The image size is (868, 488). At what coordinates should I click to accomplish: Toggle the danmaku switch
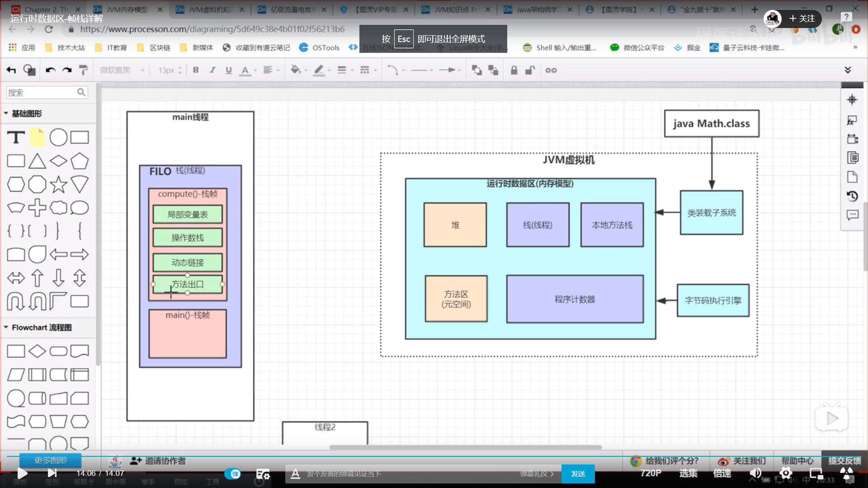coord(232,474)
